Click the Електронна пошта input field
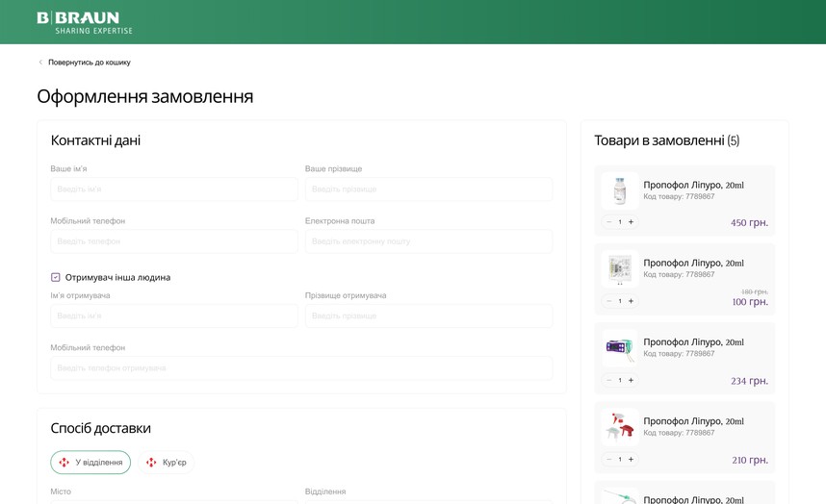Image resolution: width=826 pixels, height=504 pixels. [x=428, y=241]
